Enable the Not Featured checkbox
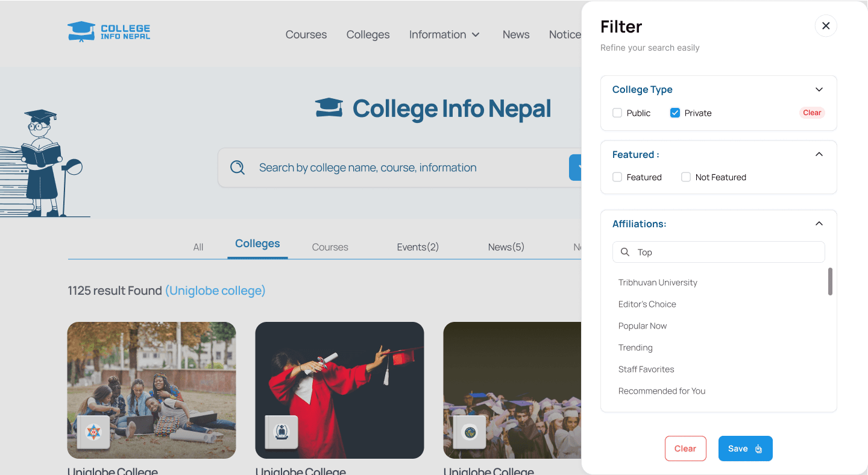Image resolution: width=868 pixels, height=475 pixels. pos(686,177)
